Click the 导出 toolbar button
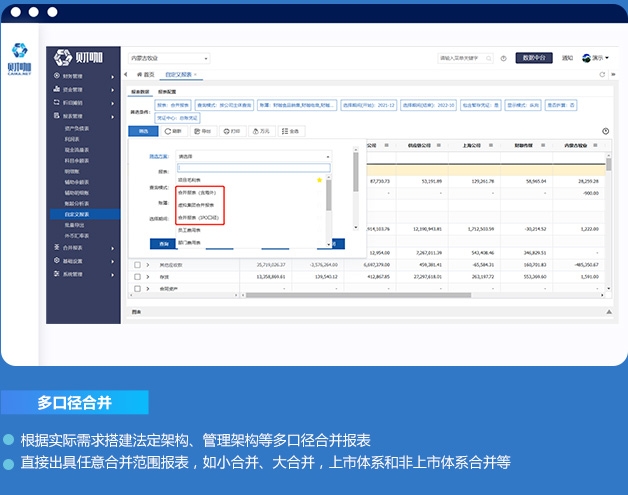628x495 pixels. [x=203, y=131]
